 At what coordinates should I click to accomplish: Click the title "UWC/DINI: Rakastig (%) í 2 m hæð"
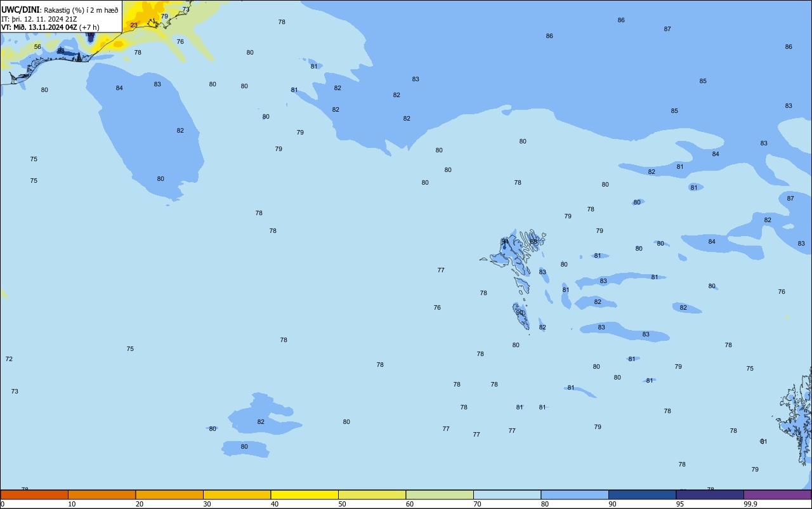coord(60,10)
